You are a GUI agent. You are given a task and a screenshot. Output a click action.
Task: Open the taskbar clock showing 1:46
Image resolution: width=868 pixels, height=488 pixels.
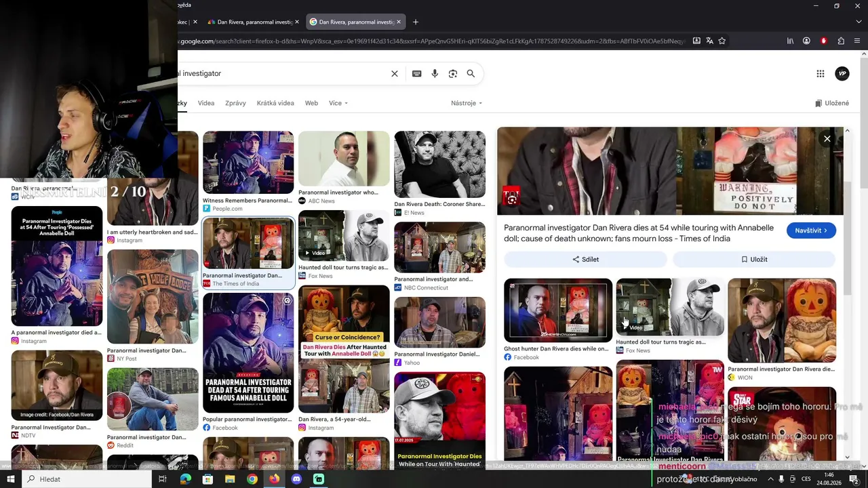tap(829, 479)
